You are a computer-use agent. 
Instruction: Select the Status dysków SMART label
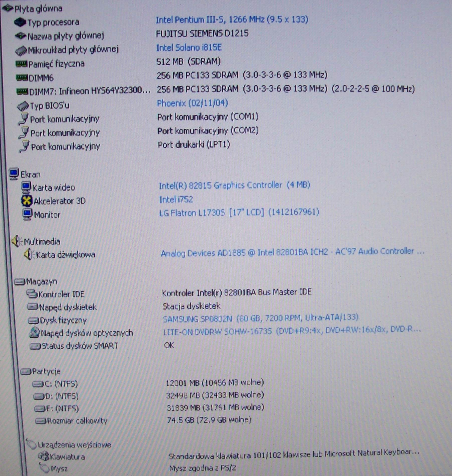click(x=80, y=346)
